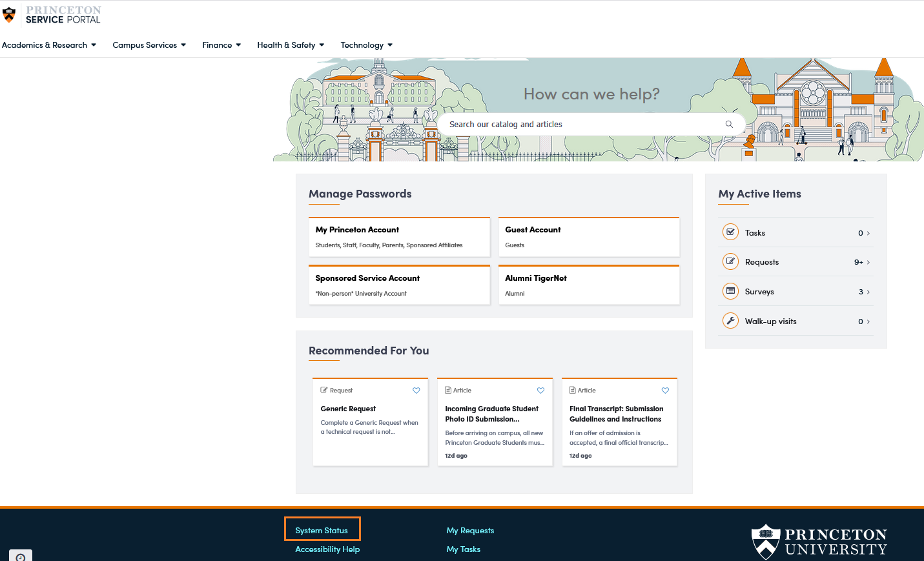Screen dimensions: 924x561
Task: Click the Princeton Service Portal title text
Action: click(x=63, y=14)
